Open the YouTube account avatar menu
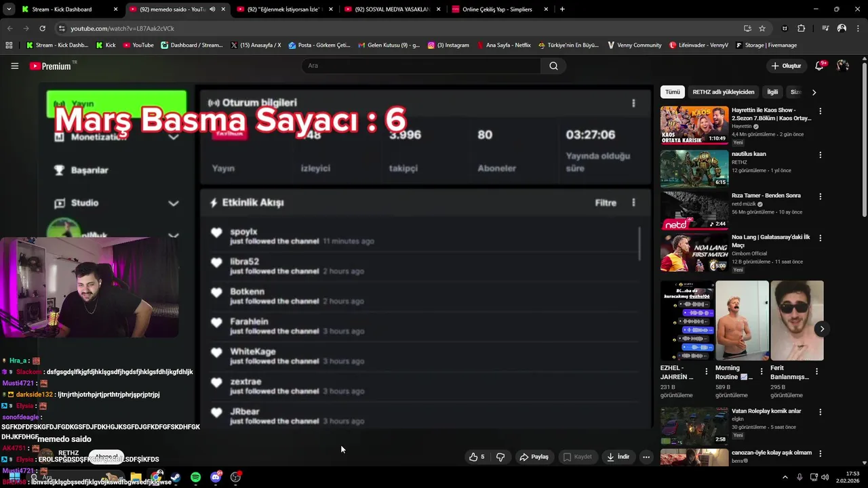 [x=843, y=66]
